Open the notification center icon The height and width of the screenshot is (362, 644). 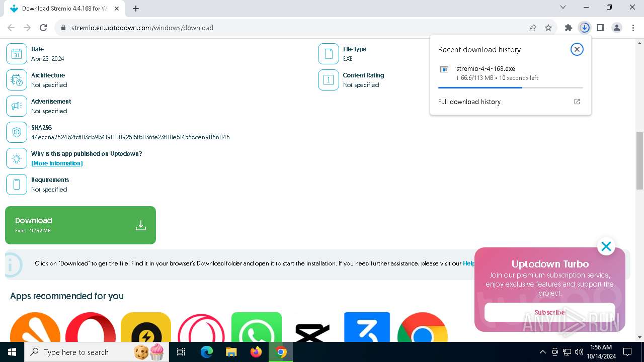627,352
